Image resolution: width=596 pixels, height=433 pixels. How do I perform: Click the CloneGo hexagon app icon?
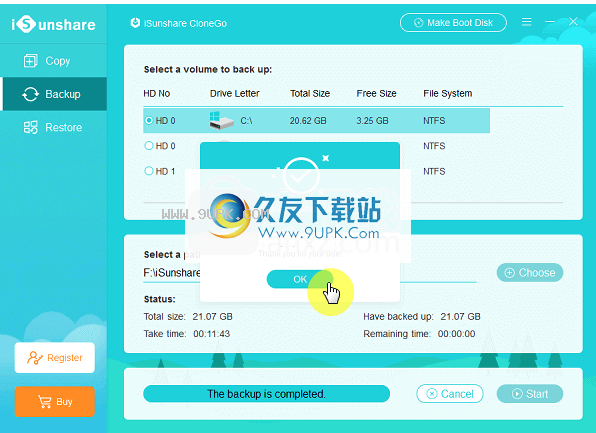tap(135, 23)
